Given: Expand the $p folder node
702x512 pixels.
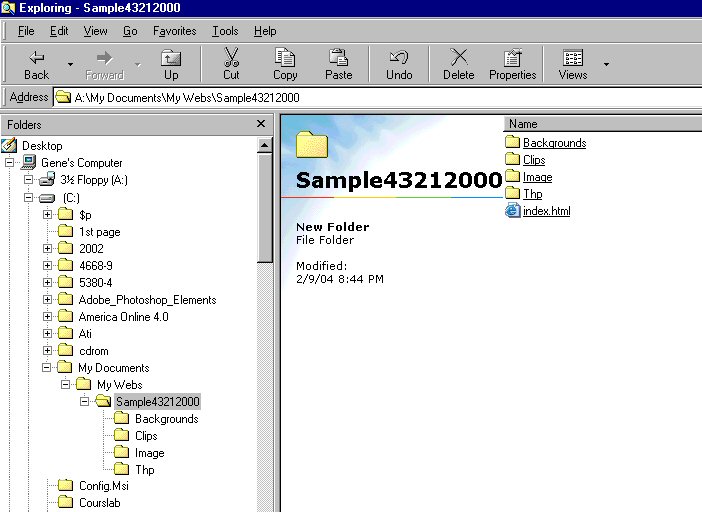Looking at the screenshot, I should point(47,214).
